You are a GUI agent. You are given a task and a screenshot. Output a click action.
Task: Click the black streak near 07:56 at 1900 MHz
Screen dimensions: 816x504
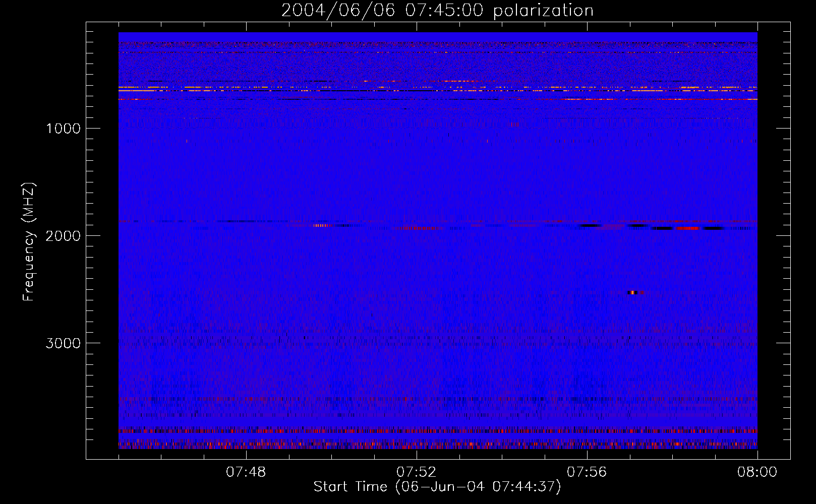point(590,226)
